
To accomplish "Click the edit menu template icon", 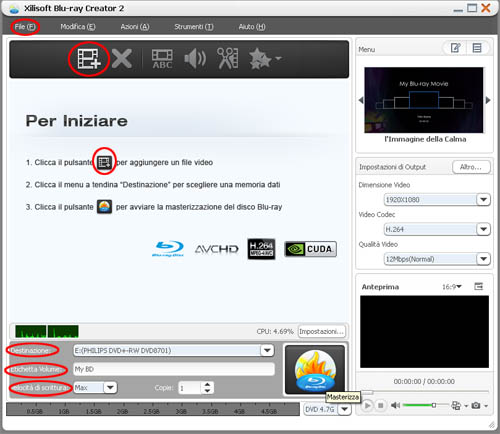I will 456,48.
